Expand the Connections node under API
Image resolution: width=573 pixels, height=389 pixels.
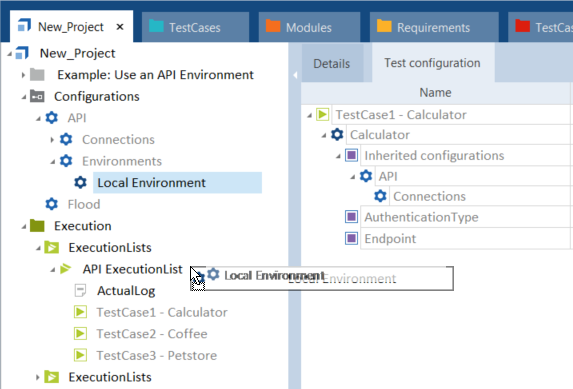52,140
